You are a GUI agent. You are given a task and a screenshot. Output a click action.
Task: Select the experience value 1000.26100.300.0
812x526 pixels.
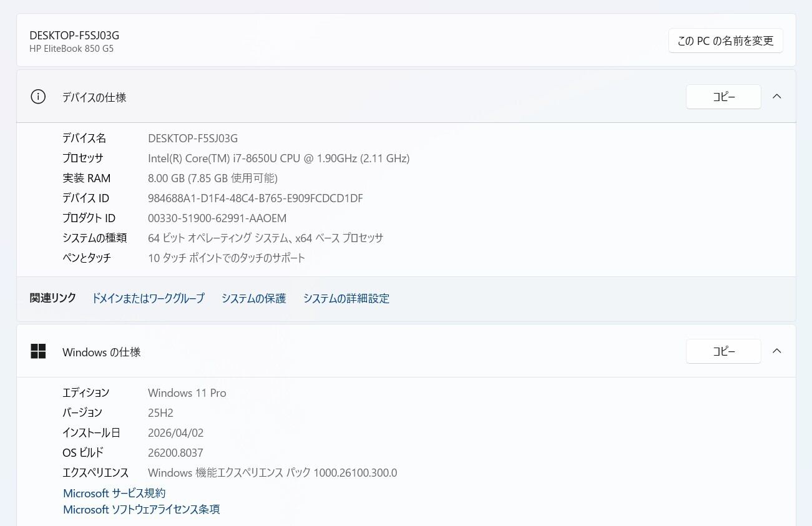click(273, 473)
